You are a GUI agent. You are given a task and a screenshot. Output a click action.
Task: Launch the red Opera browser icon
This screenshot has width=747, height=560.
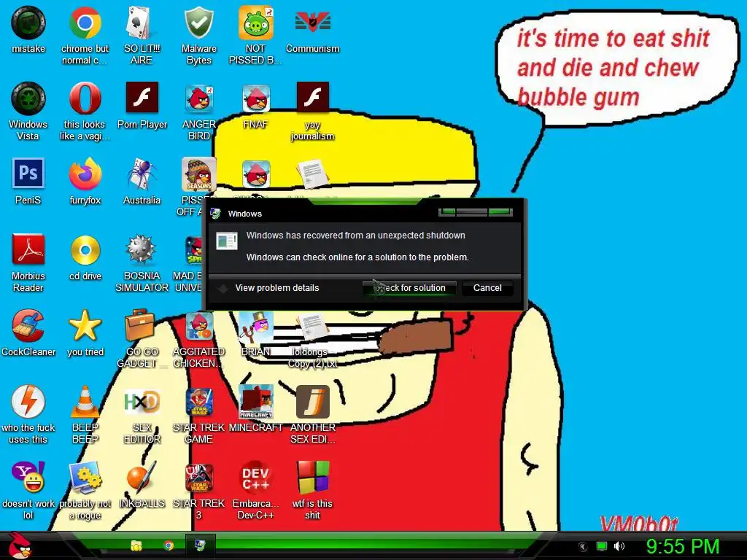85,98
